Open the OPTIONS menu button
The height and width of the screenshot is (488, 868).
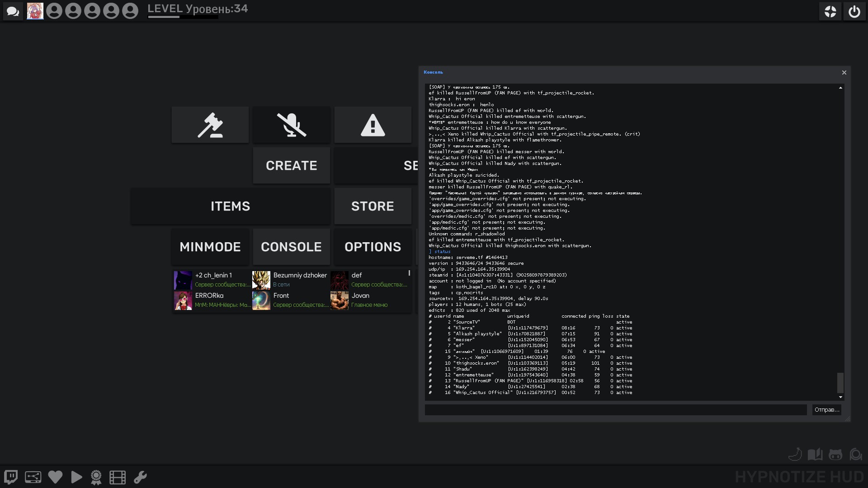373,247
